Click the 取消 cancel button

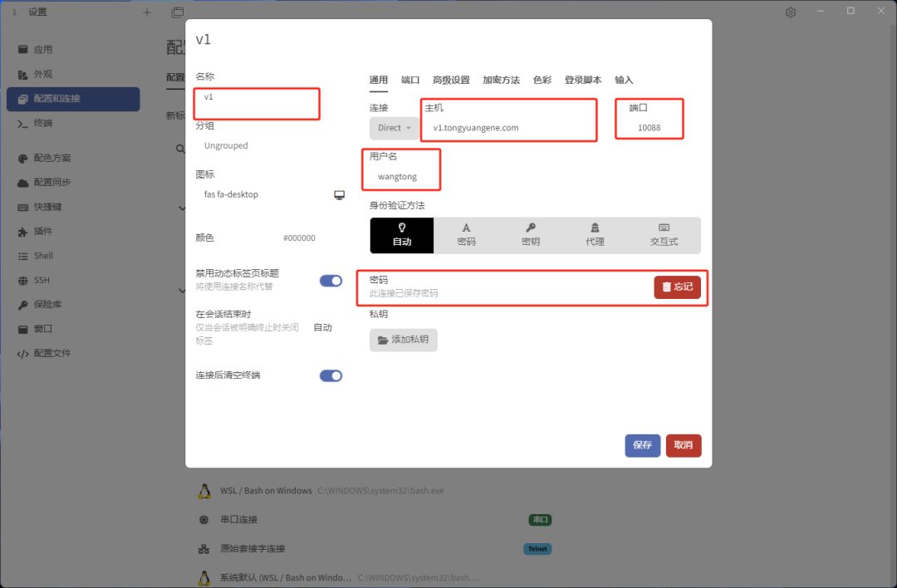(x=684, y=445)
